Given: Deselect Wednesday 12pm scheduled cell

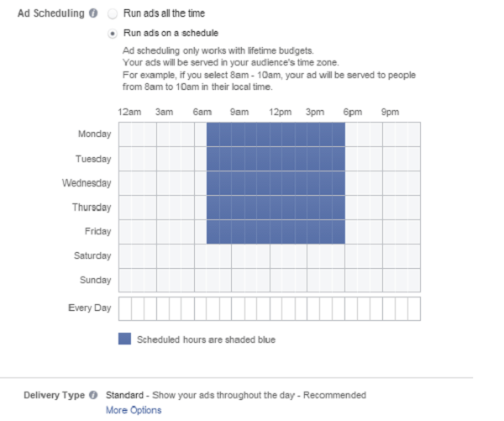Looking at the screenshot, I should coord(276,183).
